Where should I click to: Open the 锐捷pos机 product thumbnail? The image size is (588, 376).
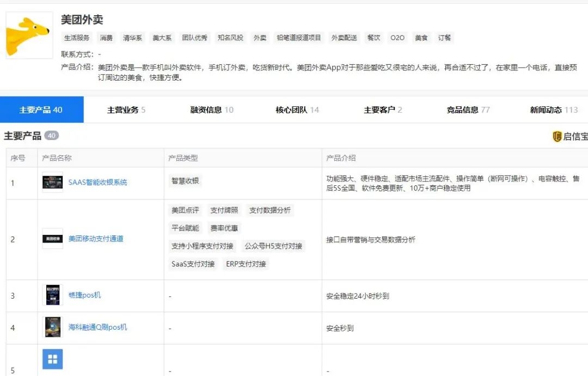52,295
